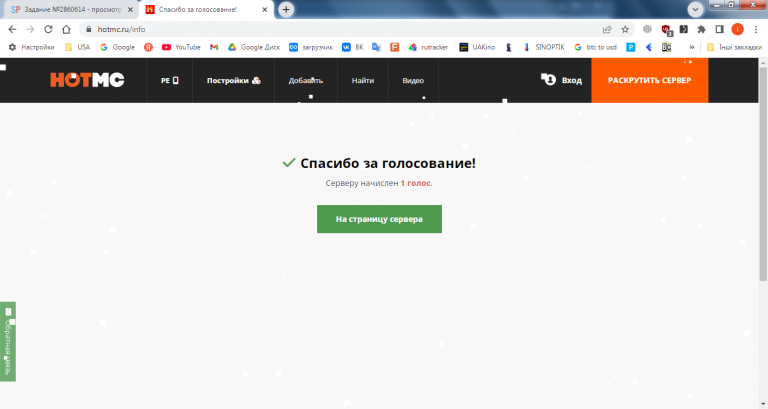Share this page with the share icon
This screenshot has width=768, height=409.
(607, 29)
